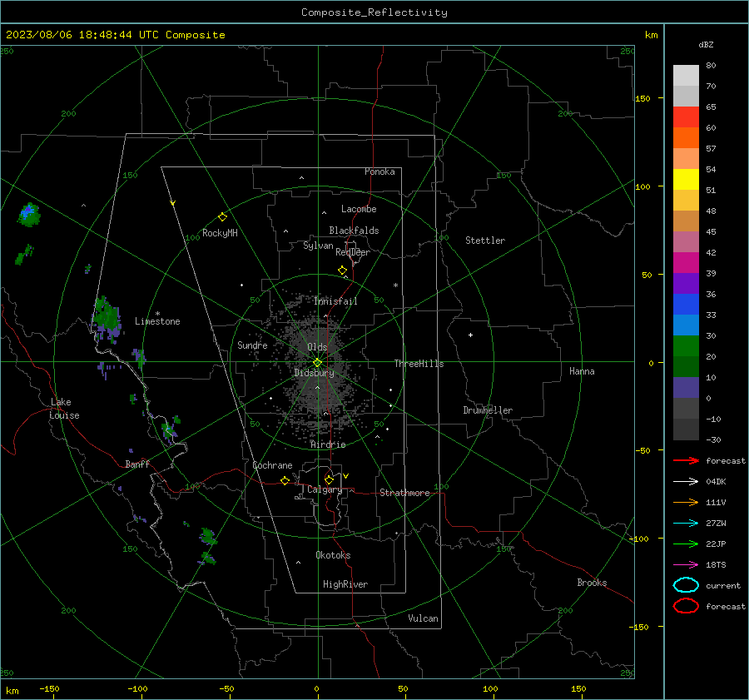Viewport: 749px width, 700px height.
Task: Click the yellow diamond radar site marker at center
Action: 318,363
